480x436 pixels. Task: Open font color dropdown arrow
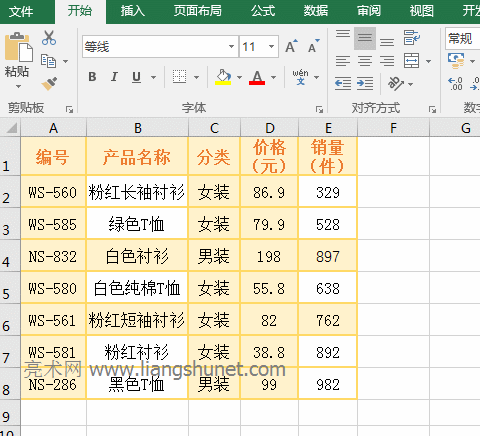pyautogui.click(x=273, y=77)
